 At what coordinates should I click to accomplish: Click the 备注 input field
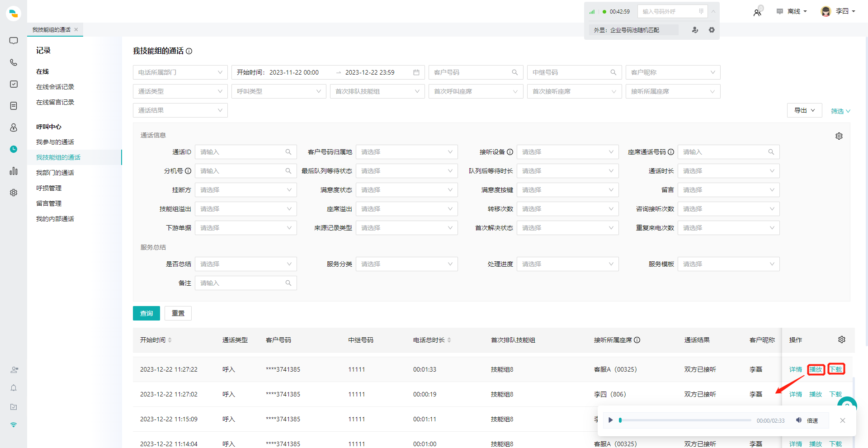246,283
